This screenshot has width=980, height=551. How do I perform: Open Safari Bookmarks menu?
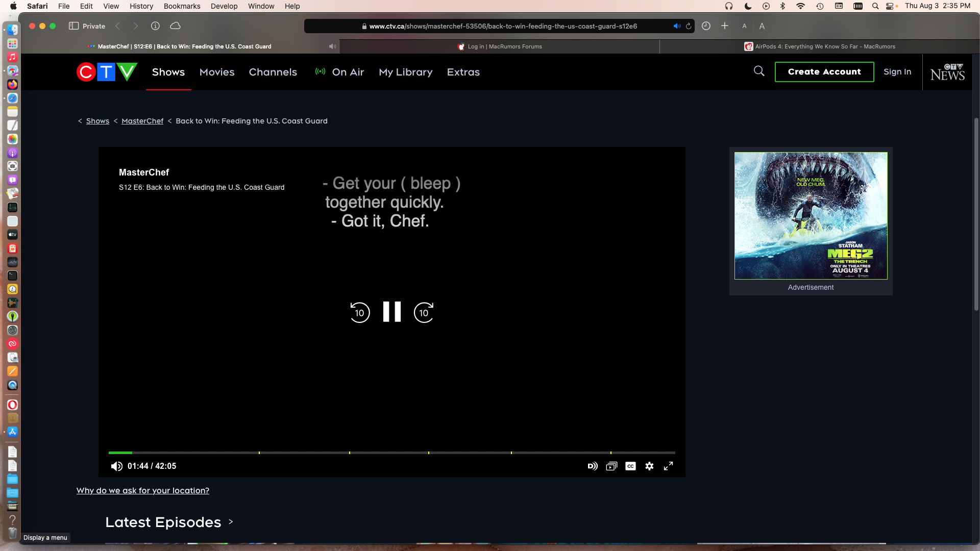(182, 6)
